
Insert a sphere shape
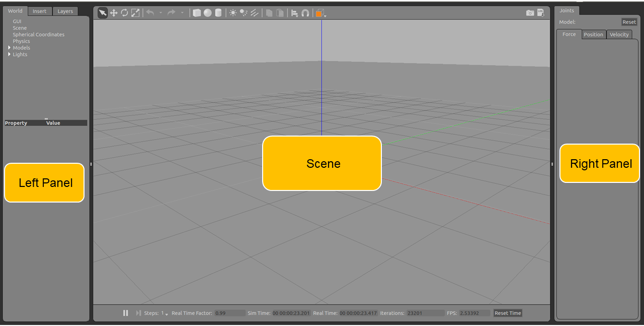[x=207, y=13]
